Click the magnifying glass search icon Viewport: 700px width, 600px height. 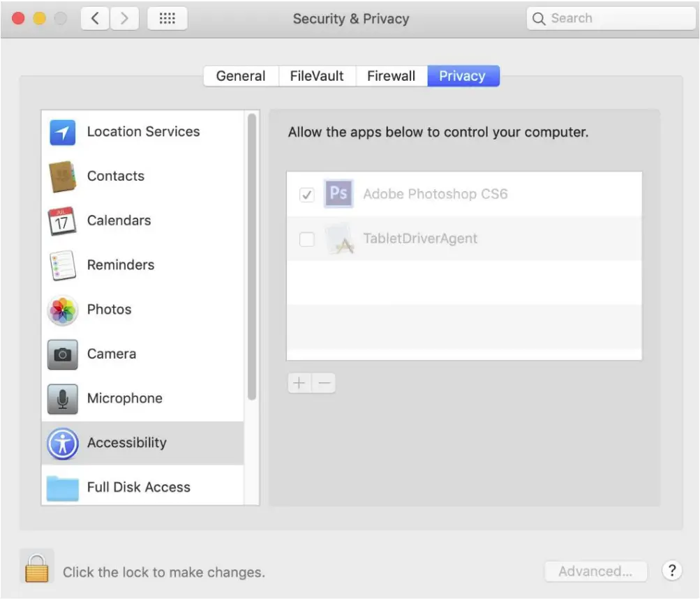539,18
